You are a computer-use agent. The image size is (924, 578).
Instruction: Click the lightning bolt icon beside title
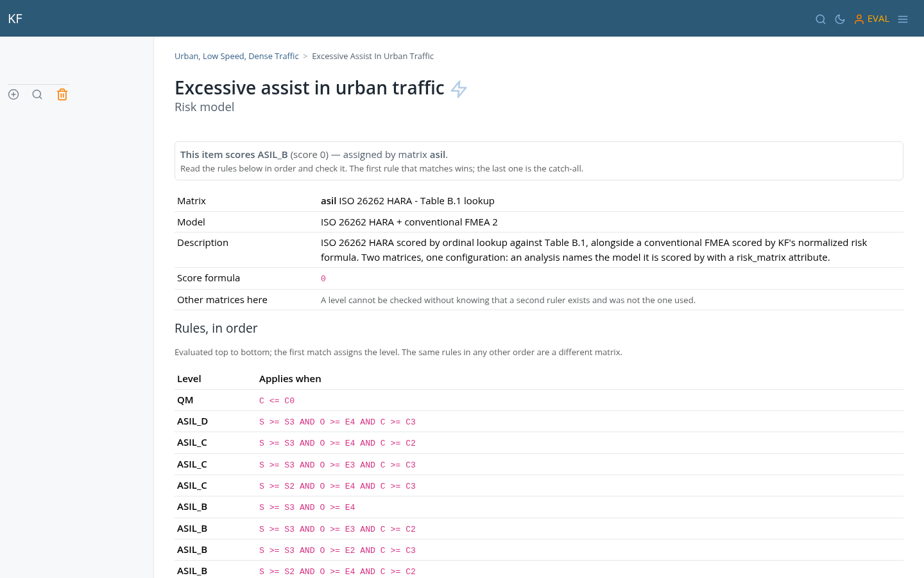pyautogui.click(x=459, y=89)
